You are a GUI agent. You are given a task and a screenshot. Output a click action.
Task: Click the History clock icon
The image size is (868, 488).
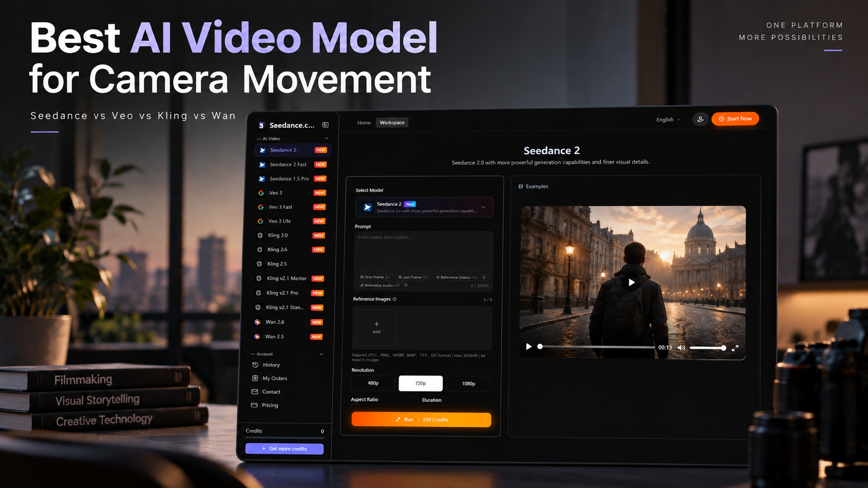click(x=255, y=365)
